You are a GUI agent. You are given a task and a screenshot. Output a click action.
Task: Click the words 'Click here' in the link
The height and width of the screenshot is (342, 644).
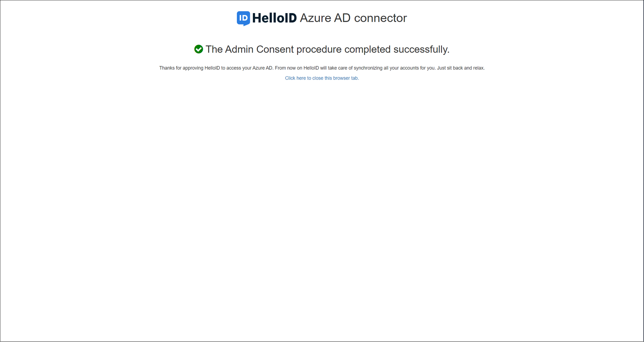pyautogui.click(x=296, y=78)
